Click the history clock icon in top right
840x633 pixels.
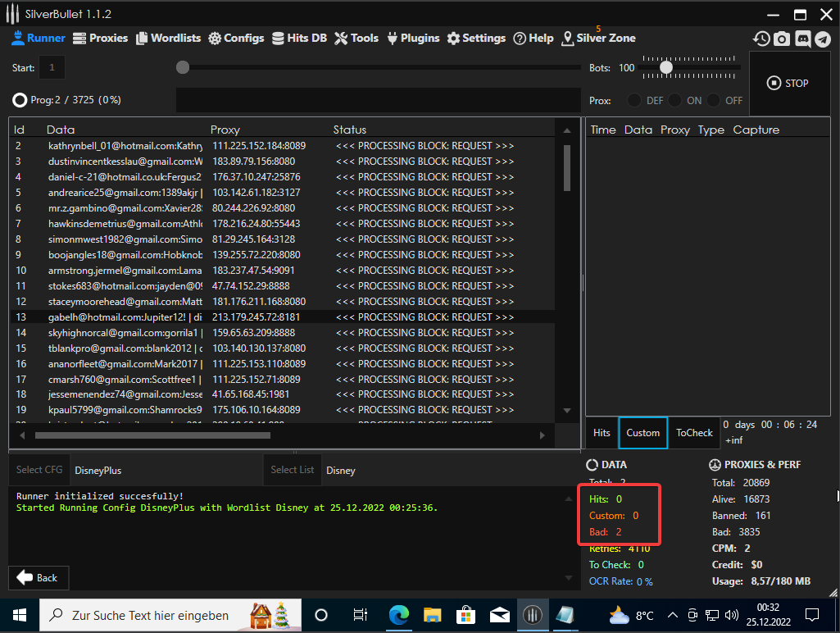(x=761, y=39)
